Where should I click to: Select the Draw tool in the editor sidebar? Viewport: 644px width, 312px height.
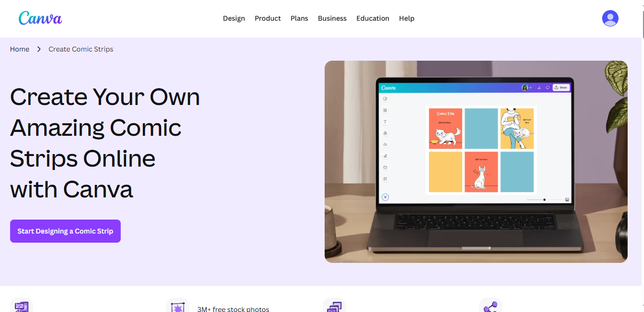tap(385, 156)
